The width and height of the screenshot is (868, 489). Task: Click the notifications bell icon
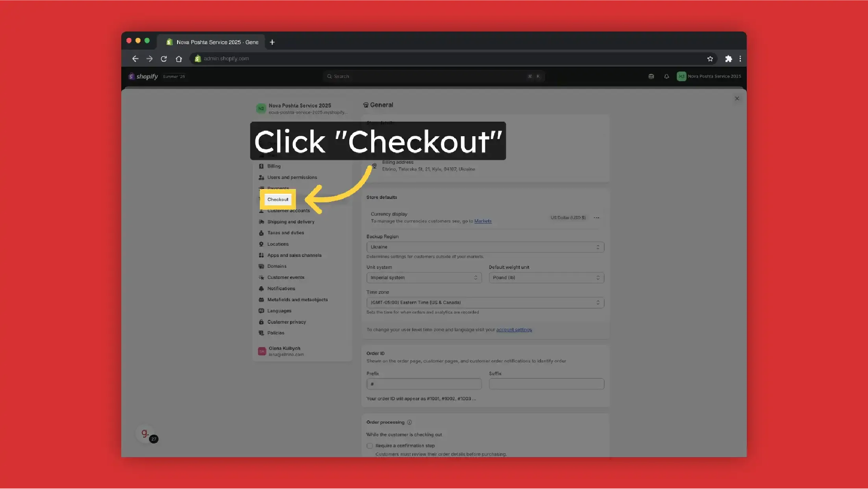(x=666, y=76)
